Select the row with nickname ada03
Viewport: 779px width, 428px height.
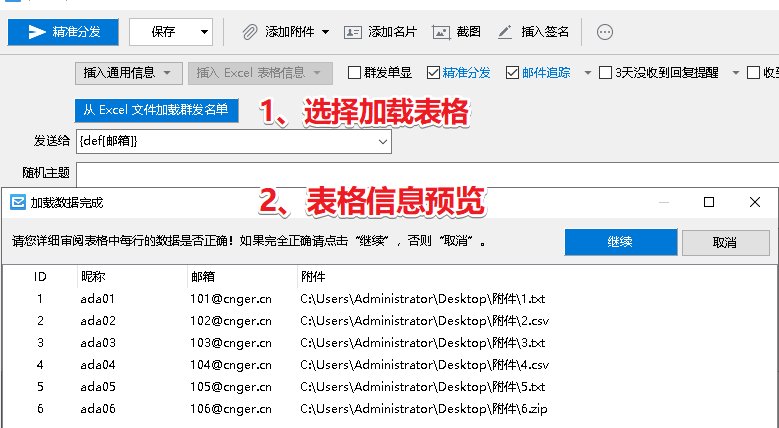[x=390, y=342]
